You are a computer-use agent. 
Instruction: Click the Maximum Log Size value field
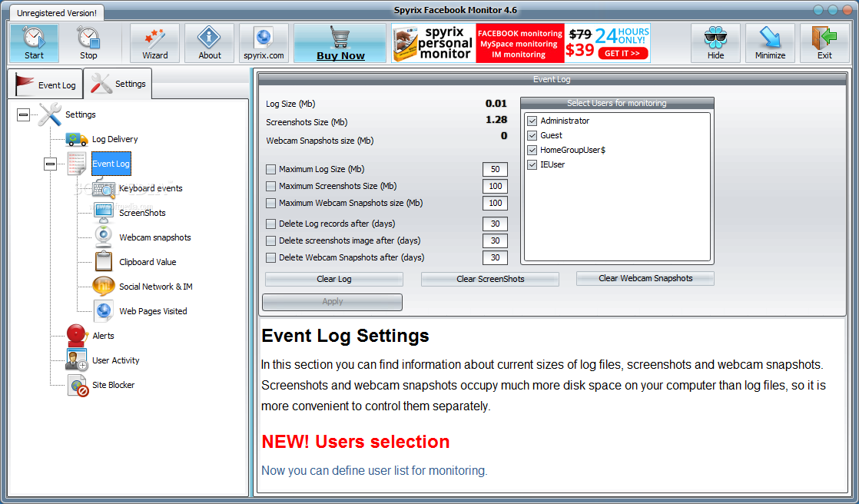(x=496, y=169)
